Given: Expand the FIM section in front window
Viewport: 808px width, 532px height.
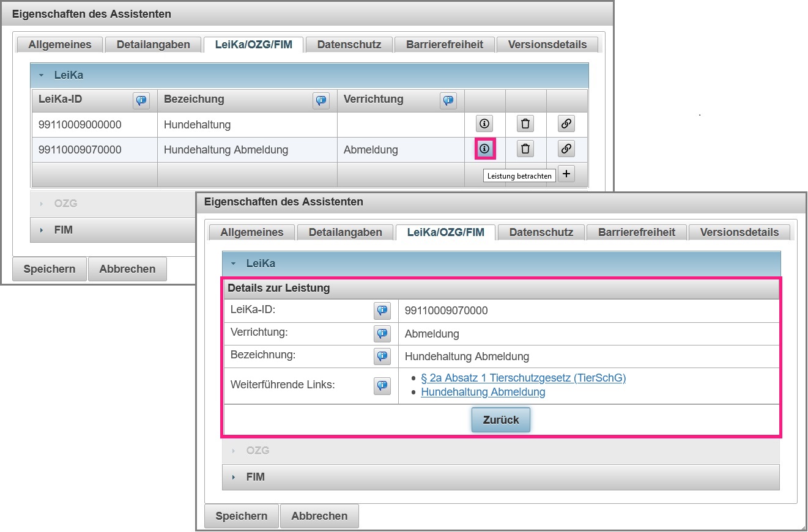Looking at the screenshot, I should tap(501, 477).
